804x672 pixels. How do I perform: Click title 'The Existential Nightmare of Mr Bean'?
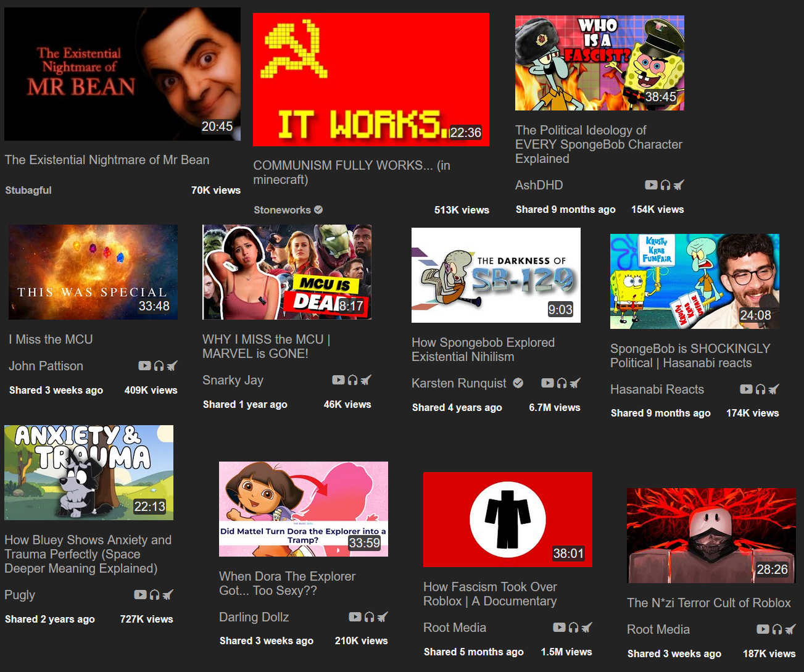(107, 160)
